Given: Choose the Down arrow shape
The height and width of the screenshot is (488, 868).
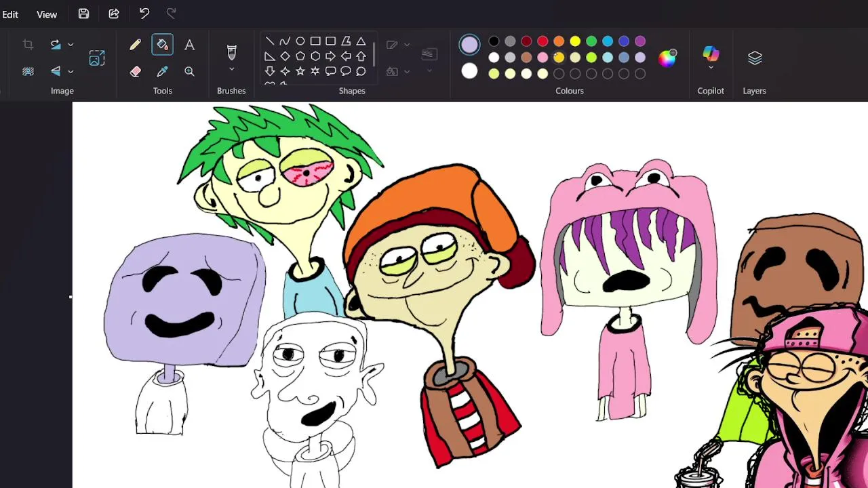Looking at the screenshot, I should (x=270, y=71).
